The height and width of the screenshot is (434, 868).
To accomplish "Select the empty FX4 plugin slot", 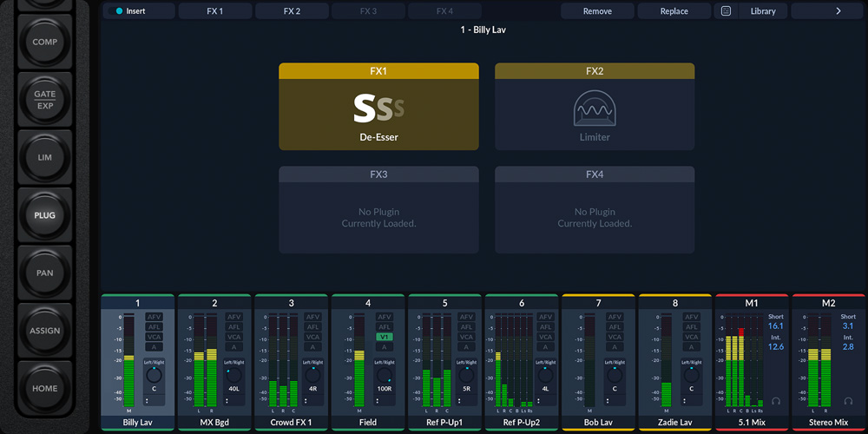I will pyautogui.click(x=595, y=210).
